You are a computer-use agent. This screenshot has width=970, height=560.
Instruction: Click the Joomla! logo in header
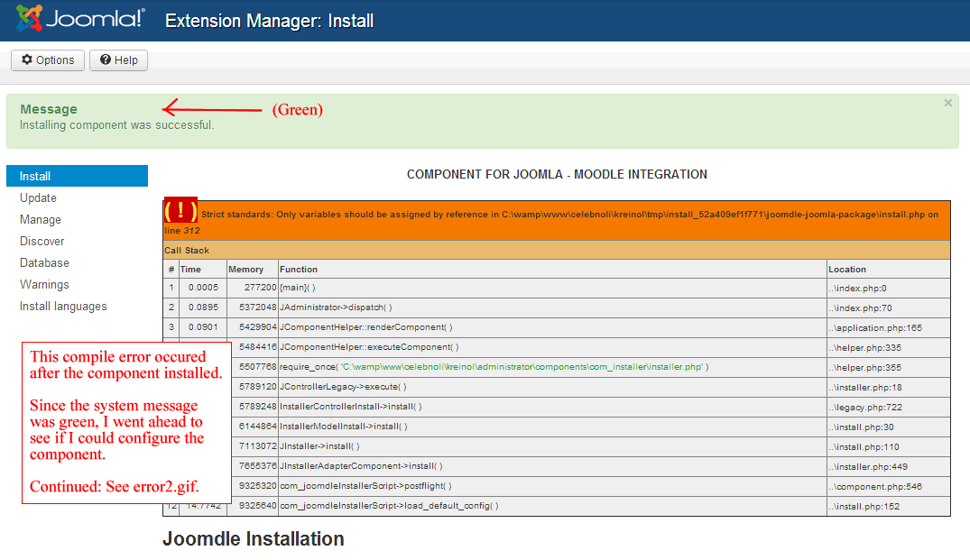coord(81,19)
